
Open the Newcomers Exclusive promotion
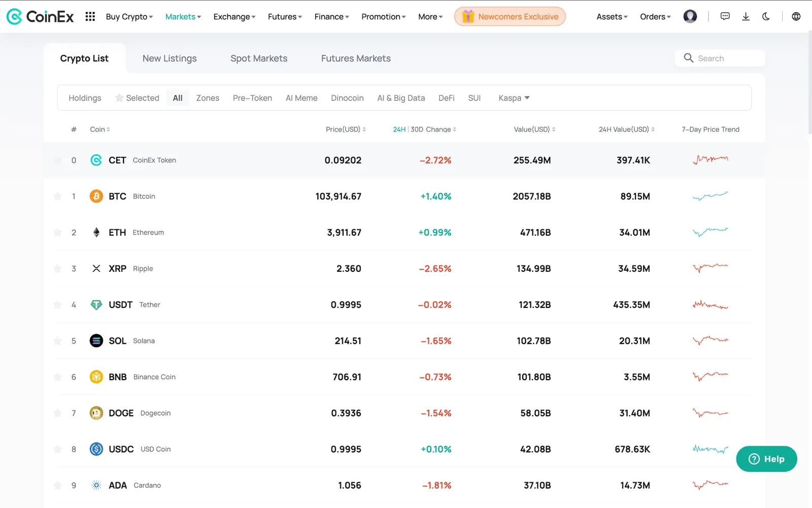pos(510,16)
